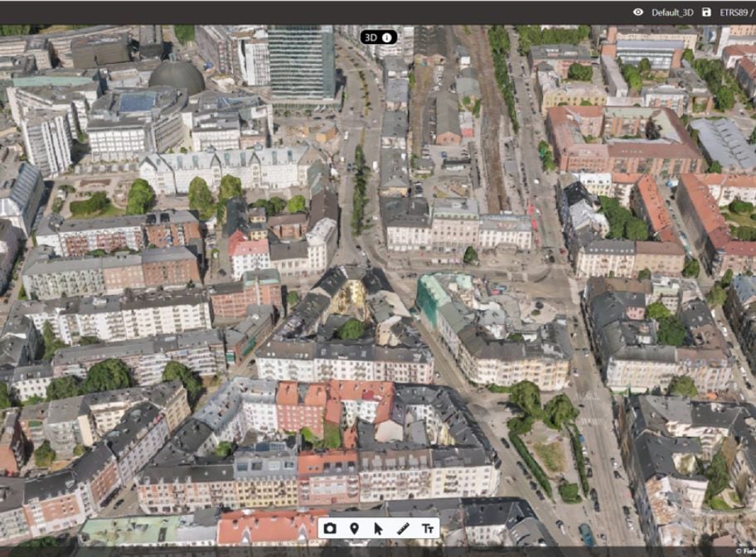Expand the coordinate reference options in the header
The width and height of the screenshot is (756, 557).
[x=736, y=12]
